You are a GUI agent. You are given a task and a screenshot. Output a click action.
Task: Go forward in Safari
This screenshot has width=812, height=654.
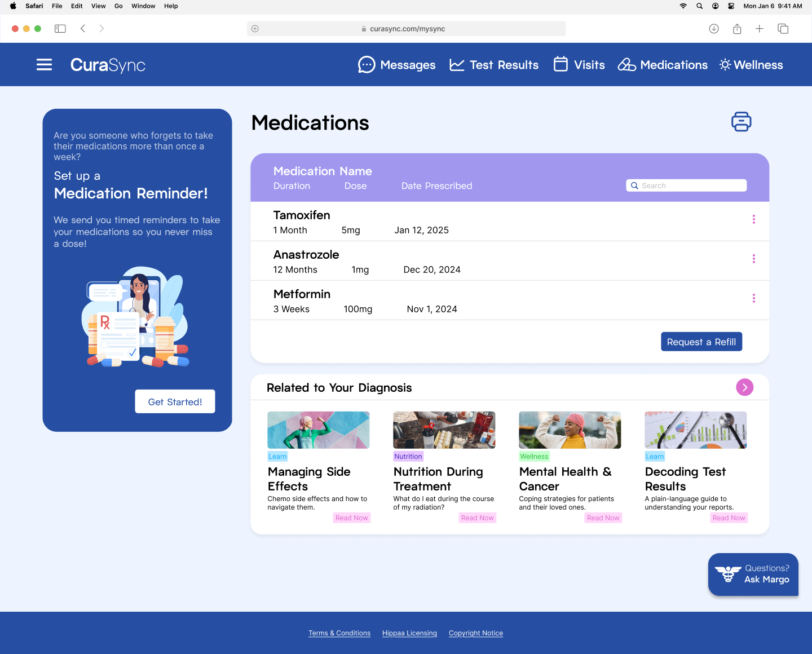(101, 29)
